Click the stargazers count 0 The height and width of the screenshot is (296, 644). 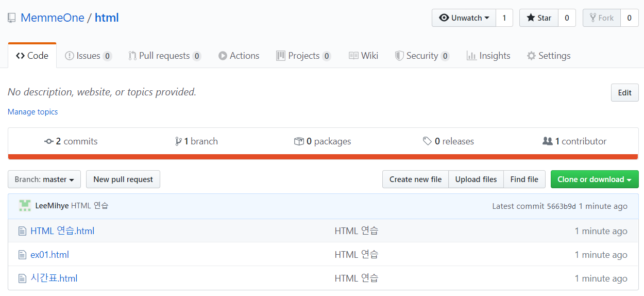(x=567, y=18)
